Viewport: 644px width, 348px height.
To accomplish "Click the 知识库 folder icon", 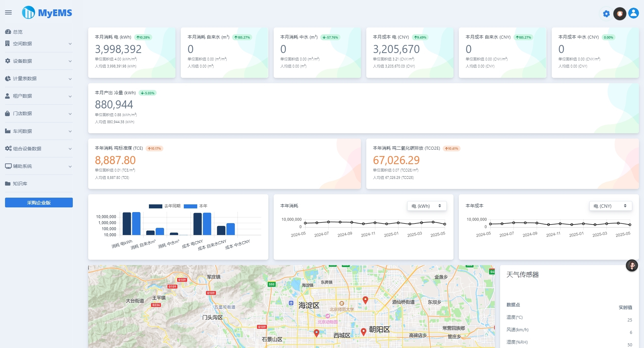I will pyautogui.click(x=8, y=184).
